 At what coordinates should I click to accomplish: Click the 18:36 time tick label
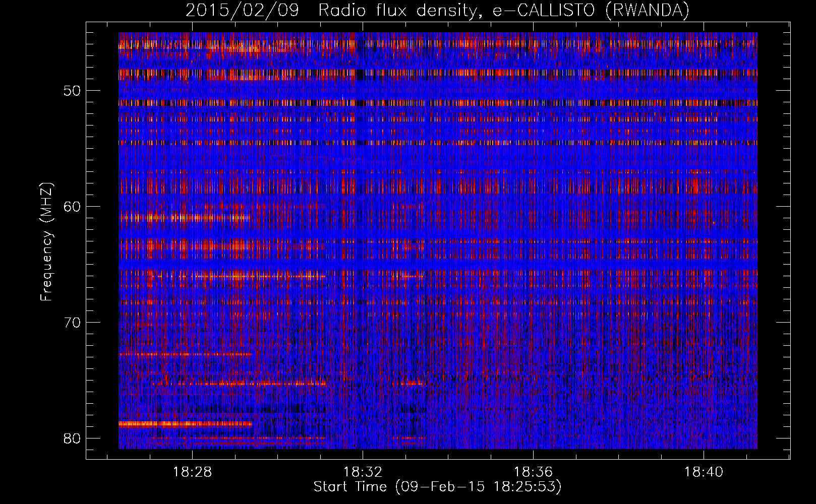tap(533, 472)
